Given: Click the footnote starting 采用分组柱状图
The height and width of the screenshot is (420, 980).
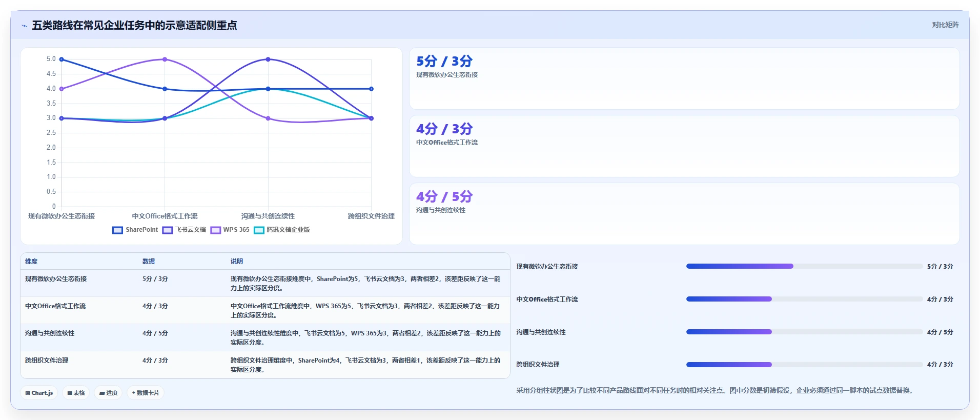Looking at the screenshot, I should tap(716, 390).
